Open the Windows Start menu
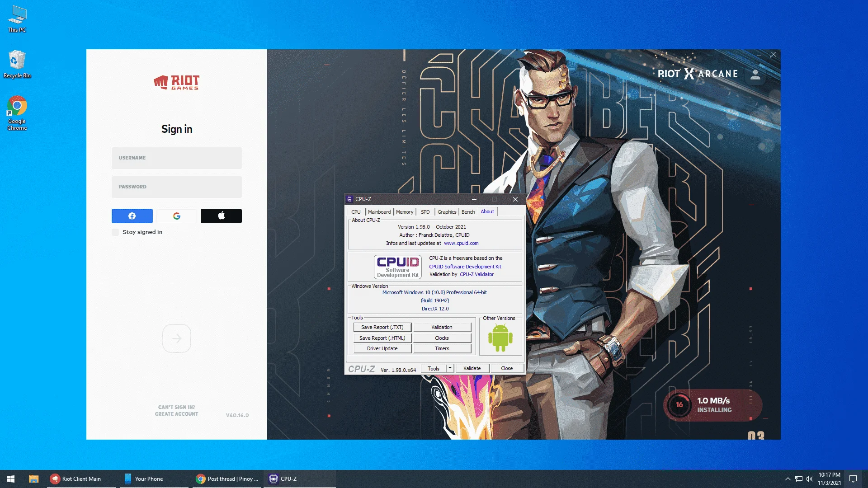Image resolution: width=868 pixels, height=488 pixels. (x=11, y=479)
